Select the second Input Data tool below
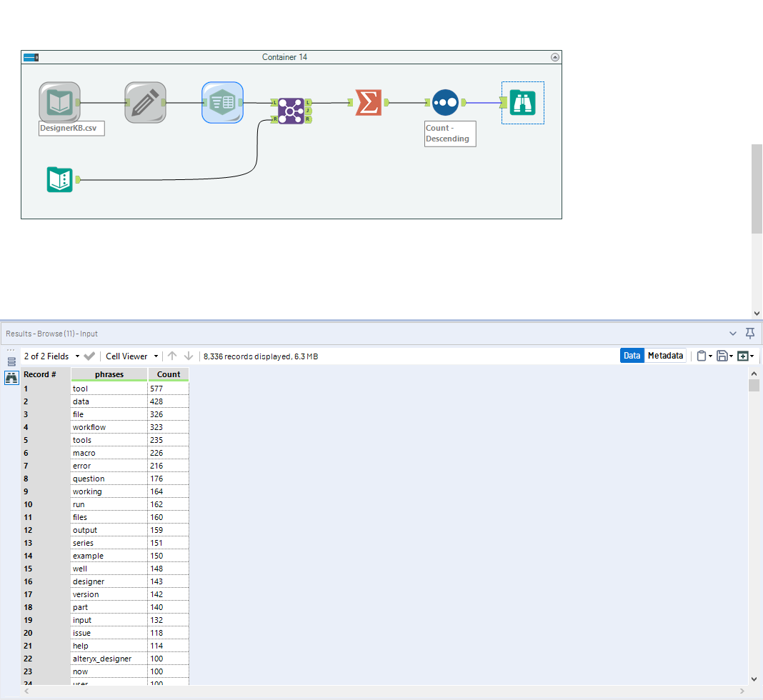 (59, 179)
